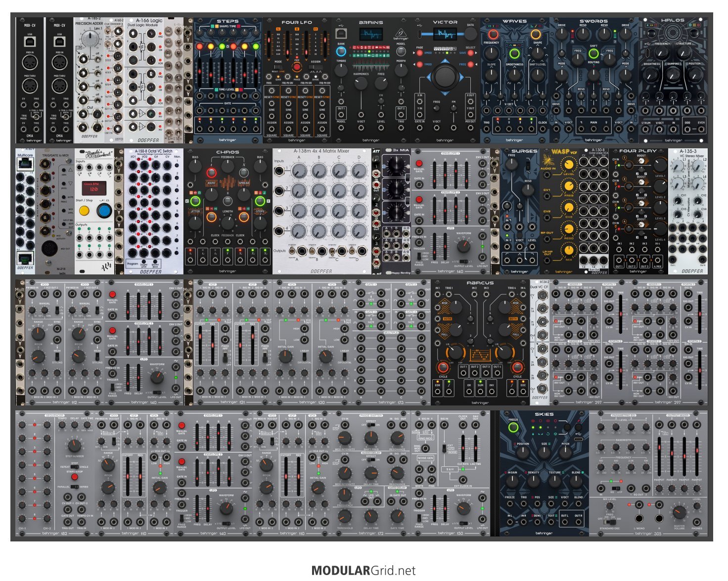The height and width of the screenshot is (581, 728).
Task: Click the MODEL push button on BRAINS
Action: (401, 51)
